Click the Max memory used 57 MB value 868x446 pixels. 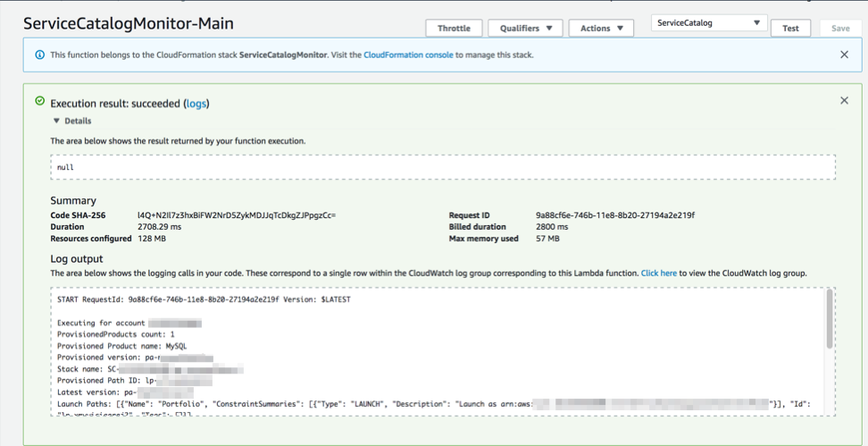(547, 239)
